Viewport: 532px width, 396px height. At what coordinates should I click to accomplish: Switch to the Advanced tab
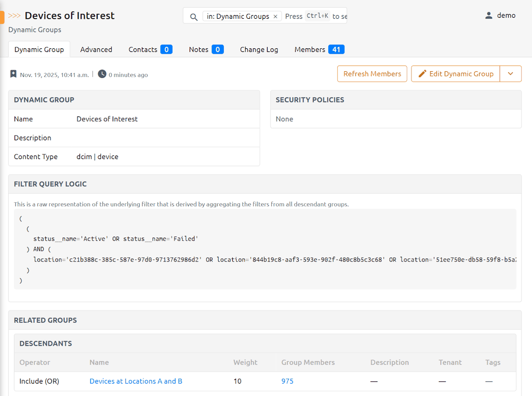[96, 49]
